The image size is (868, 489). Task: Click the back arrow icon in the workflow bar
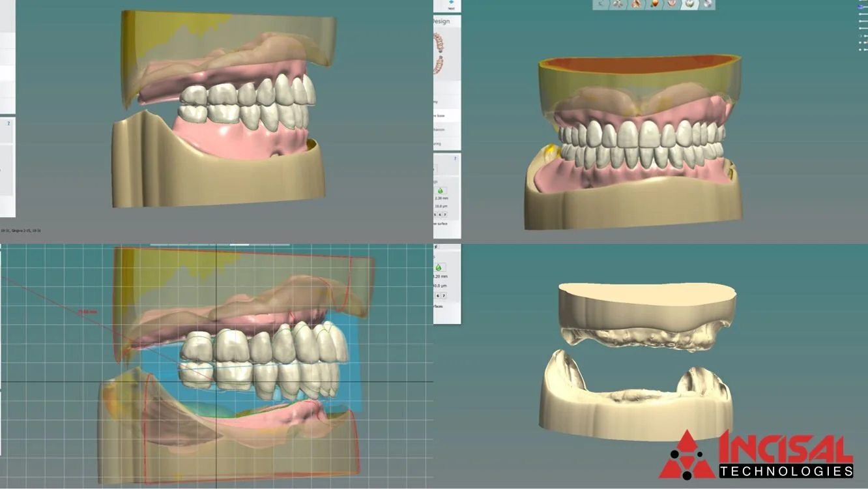coord(600,4)
